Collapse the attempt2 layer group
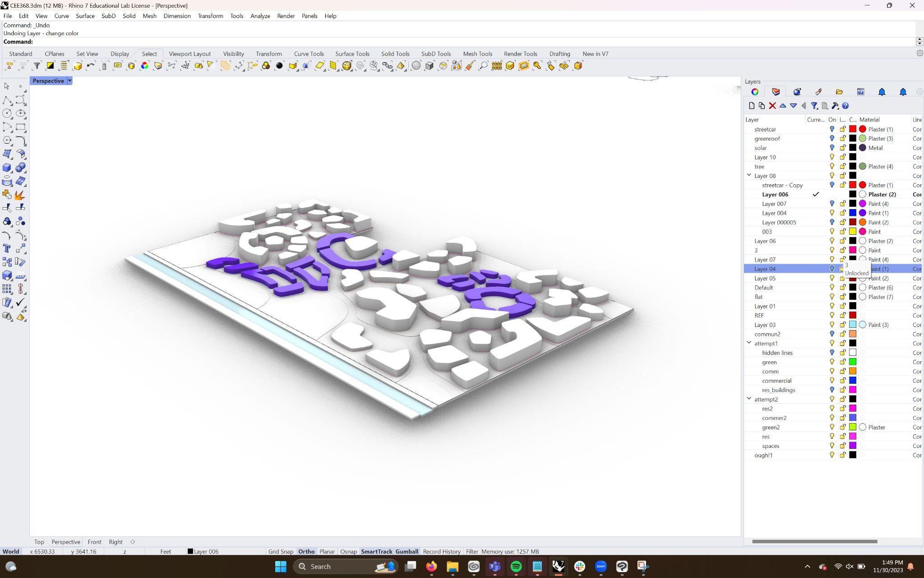924x578 pixels. pos(749,399)
